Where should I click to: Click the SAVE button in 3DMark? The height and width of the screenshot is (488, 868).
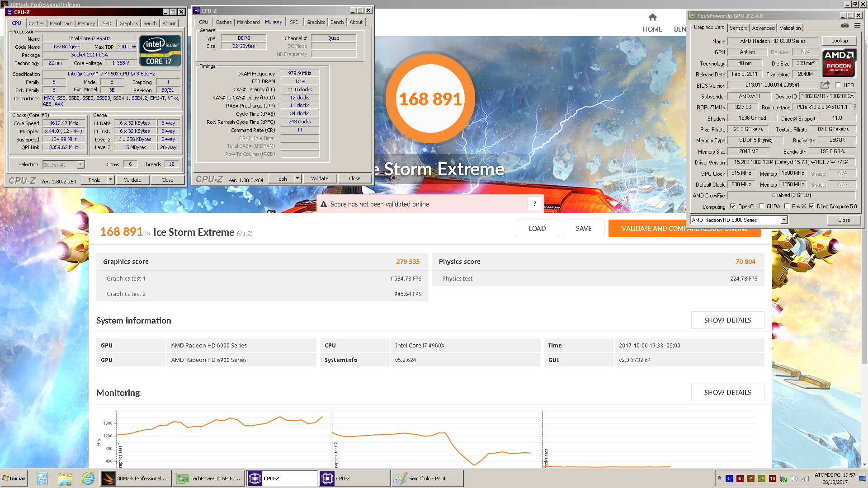coord(584,229)
